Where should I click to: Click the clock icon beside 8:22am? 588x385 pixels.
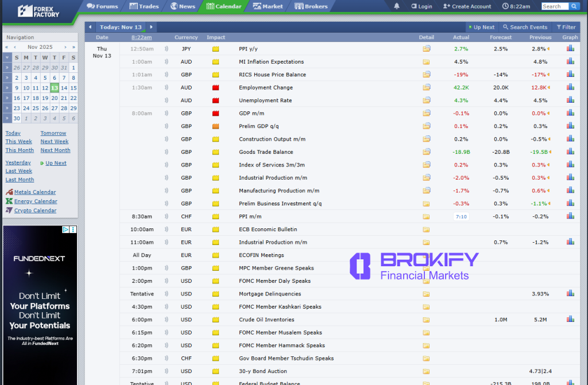tap(505, 6)
